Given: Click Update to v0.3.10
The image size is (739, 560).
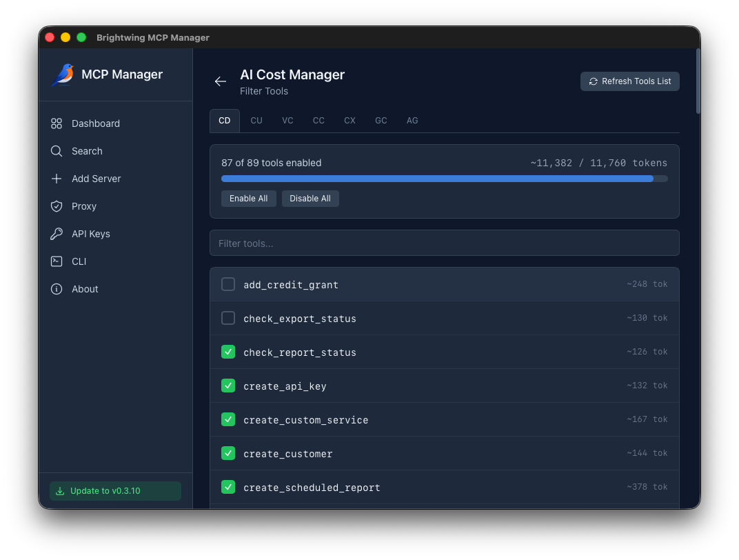Looking at the screenshot, I should pyautogui.click(x=115, y=491).
